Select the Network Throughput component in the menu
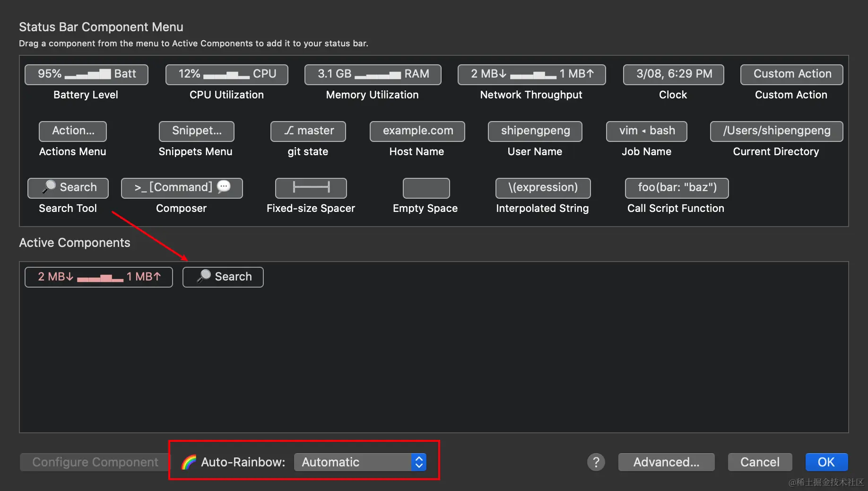This screenshot has height=491, width=868. point(532,74)
